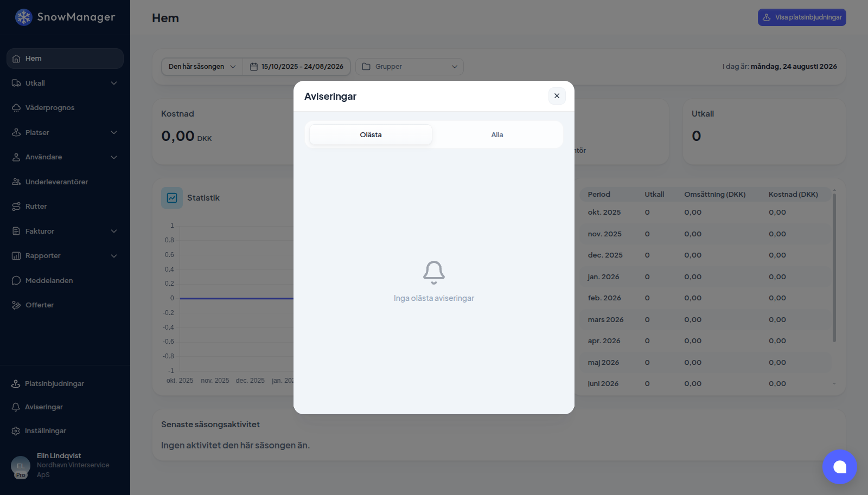This screenshot has width=868, height=495.
Task: Click the Platser location pin icon
Action: coord(16,132)
